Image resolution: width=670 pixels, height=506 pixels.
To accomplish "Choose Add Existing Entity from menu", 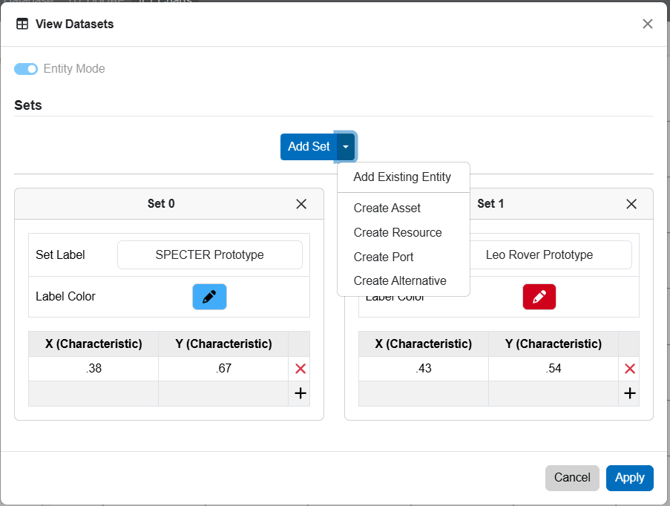I will coord(402,177).
